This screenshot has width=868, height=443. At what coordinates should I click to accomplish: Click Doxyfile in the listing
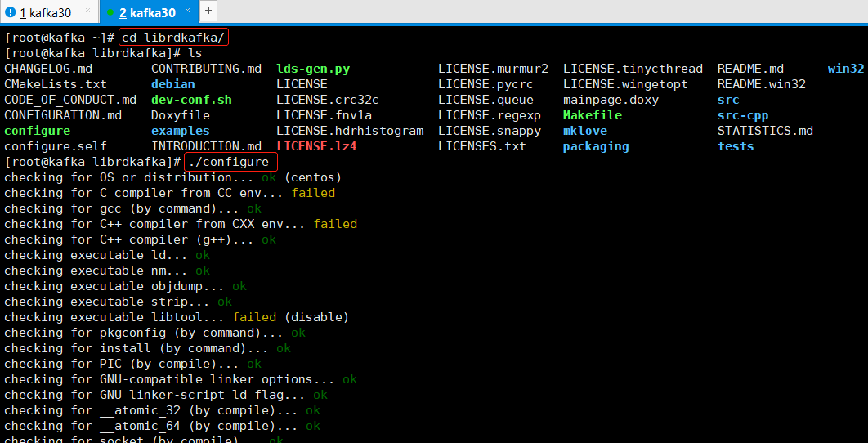click(181, 115)
